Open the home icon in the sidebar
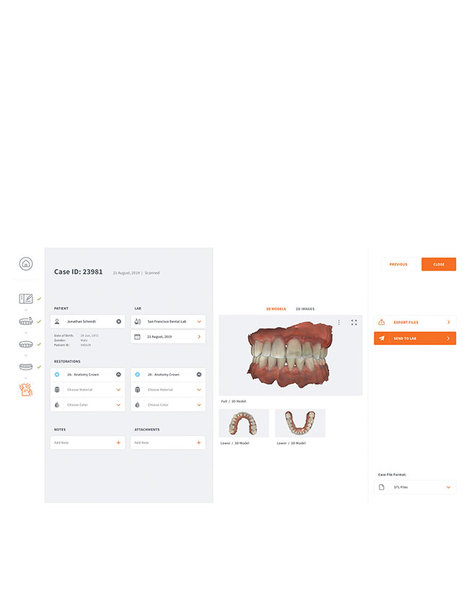This screenshot has width=469, height=610. click(x=26, y=264)
